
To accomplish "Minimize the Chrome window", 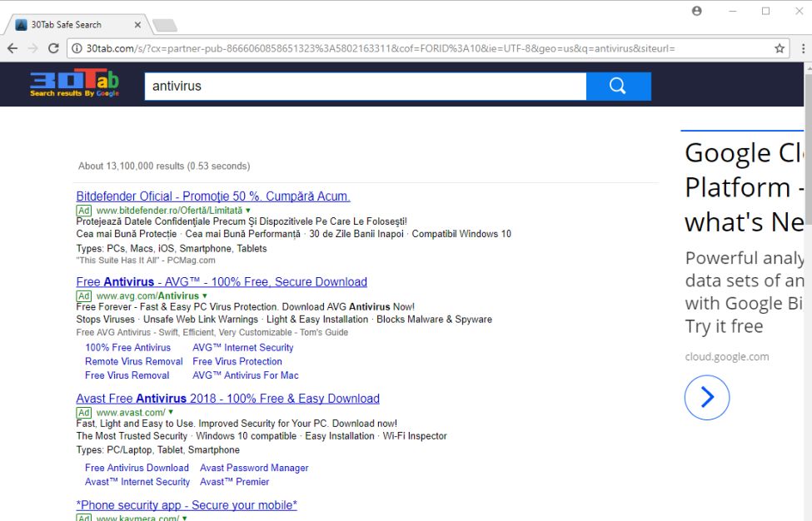I will coord(732,11).
